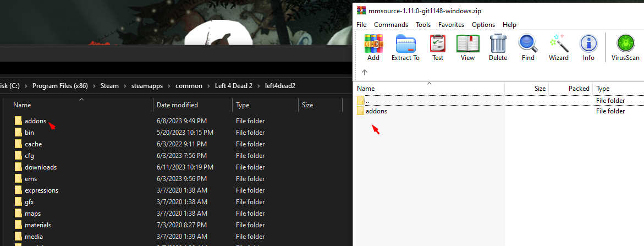Image resolution: width=644 pixels, height=246 pixels.
Task: Open the Tools menu
Action: point(423,25)
